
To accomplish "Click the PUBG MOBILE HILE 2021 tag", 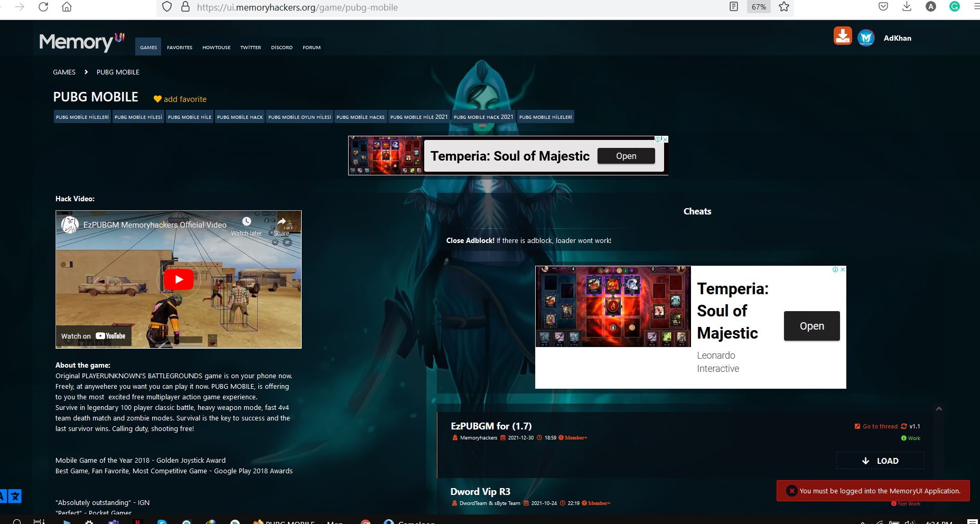I will pos(419,117).
